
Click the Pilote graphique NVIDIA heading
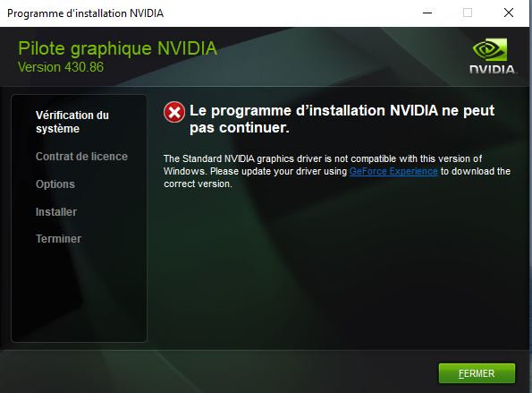[118, 48]
